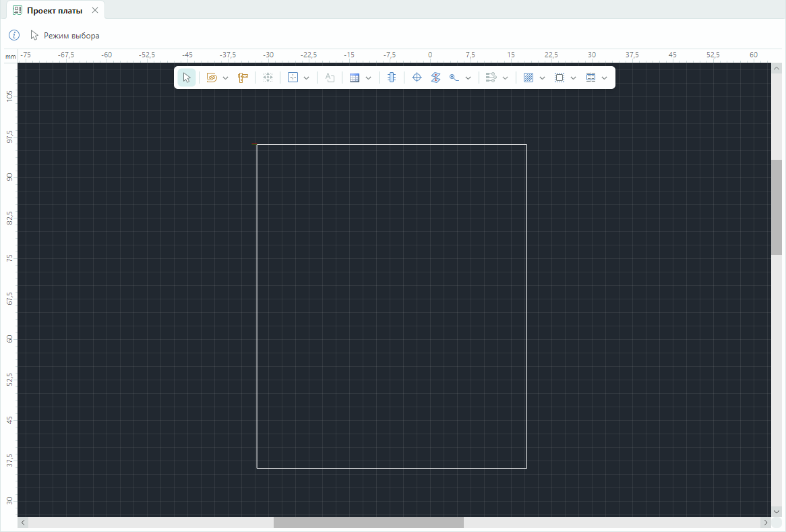
Task: Select the dashed square keepout area tool
Action: [x=560, y=78]
